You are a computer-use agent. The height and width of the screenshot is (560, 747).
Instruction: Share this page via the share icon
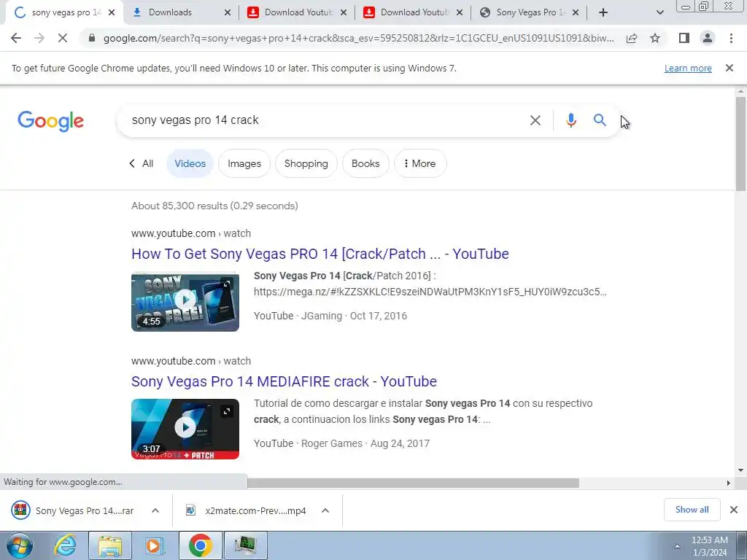(x=632, y=38)
